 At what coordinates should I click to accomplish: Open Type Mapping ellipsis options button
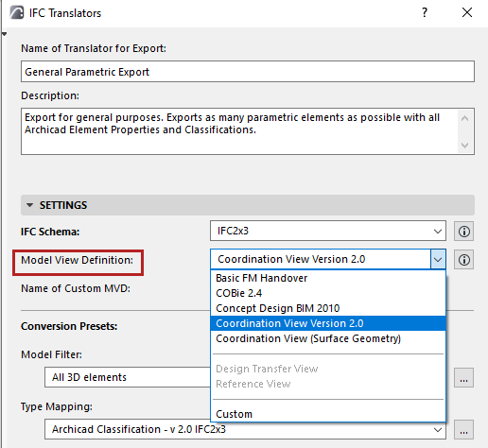coord(463,429)
